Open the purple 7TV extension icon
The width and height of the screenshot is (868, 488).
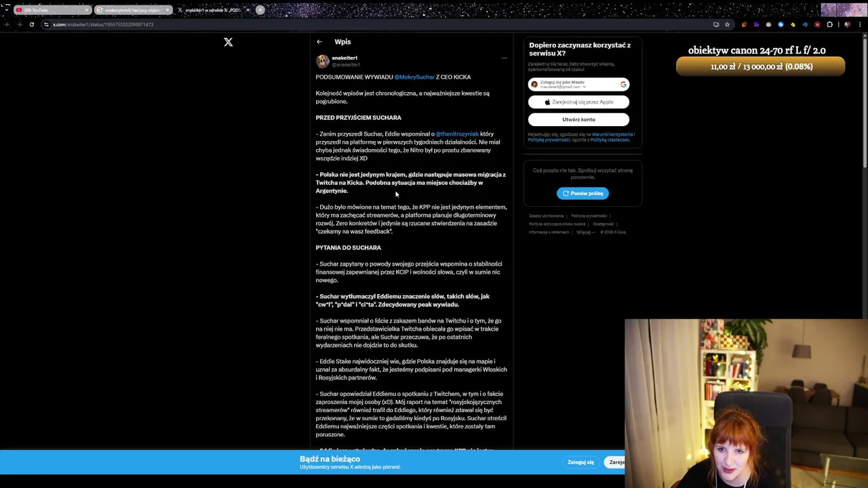pyautogui.click(x=756, y=24)
